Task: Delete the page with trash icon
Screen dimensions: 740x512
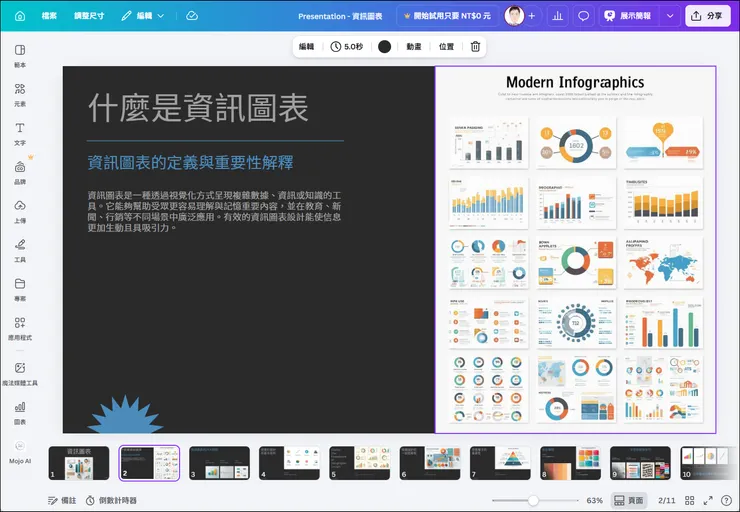Action: point(475,46)
